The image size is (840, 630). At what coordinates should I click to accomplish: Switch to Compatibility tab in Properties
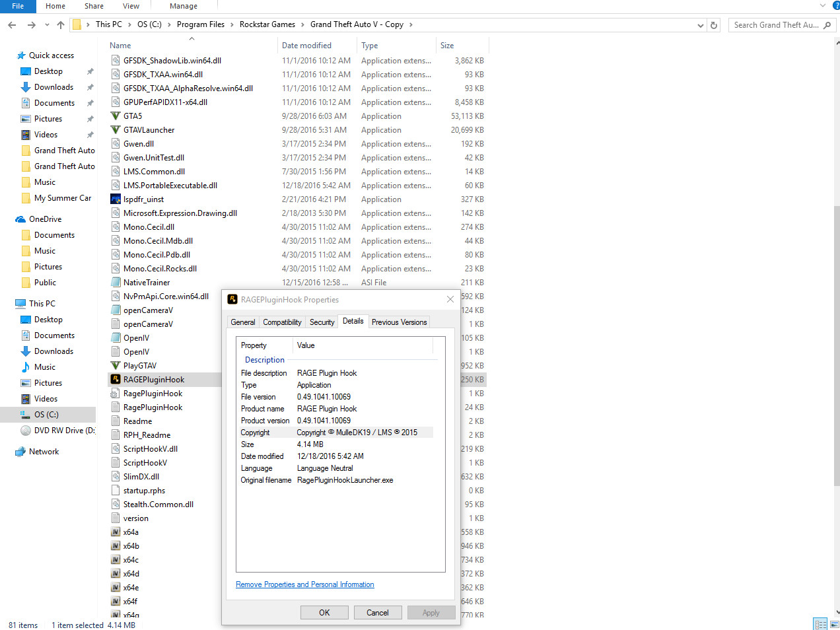tap(282, 322)
